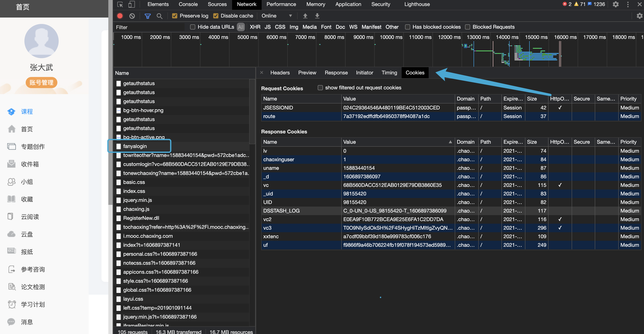Screen dimensions: 644x334
Task: Sort response cookies by Value column arrow
Action: click(x=450, y=142)
